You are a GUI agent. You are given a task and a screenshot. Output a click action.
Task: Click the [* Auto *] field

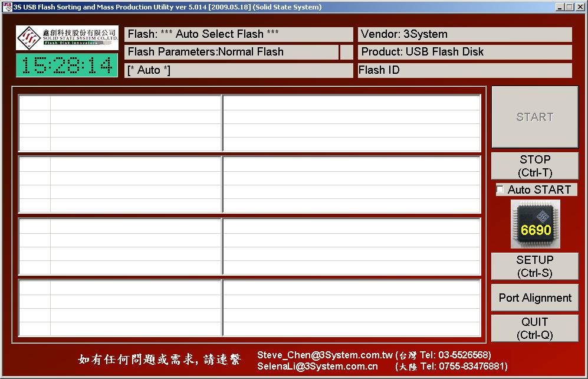238,70
